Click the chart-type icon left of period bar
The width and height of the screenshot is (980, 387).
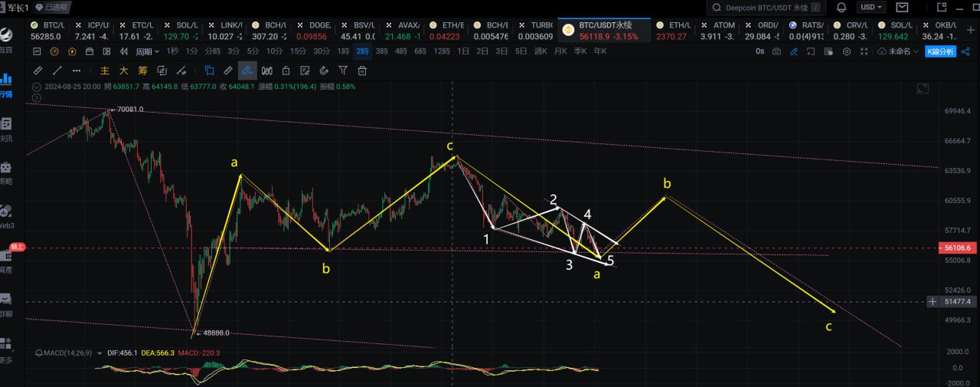(37, 51)
